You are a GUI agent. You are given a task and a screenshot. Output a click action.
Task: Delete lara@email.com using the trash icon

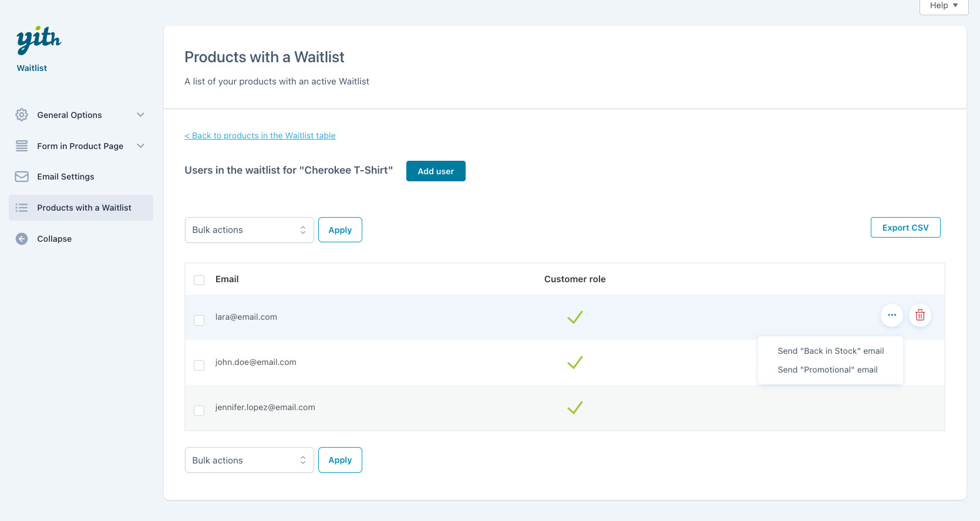pos(920,315)
